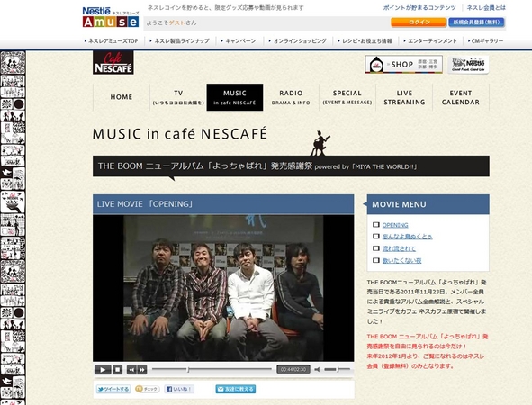
Task: Switch to the TV tab
Action: [x=178, y=97]
